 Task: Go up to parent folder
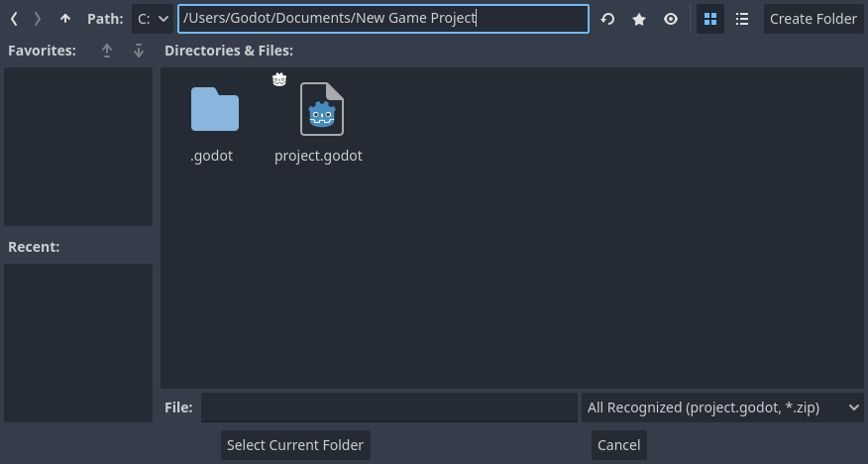pos(65,19)
